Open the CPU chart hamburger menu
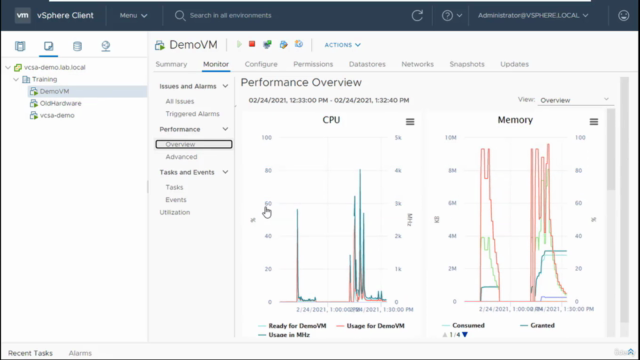 (x=410, y=122)
